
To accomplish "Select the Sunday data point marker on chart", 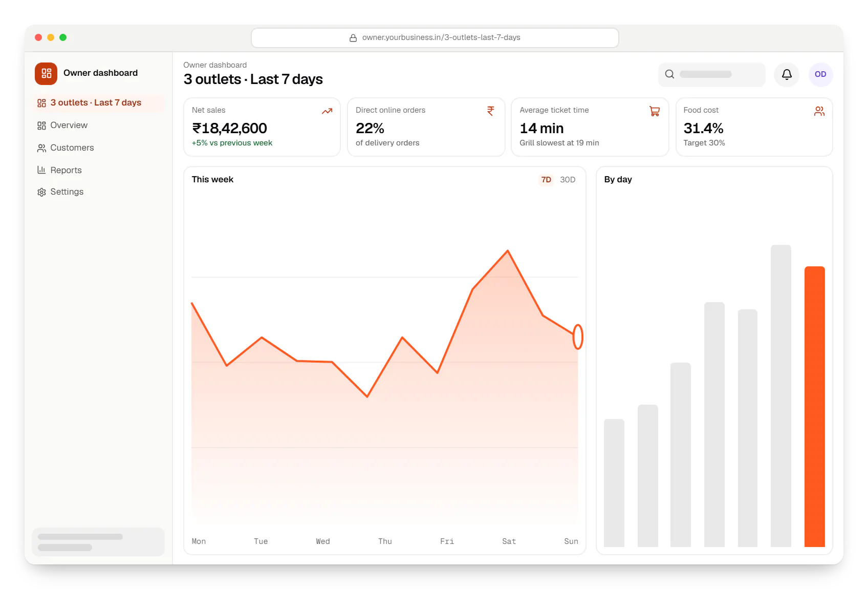I will click(x=578, y=336).
